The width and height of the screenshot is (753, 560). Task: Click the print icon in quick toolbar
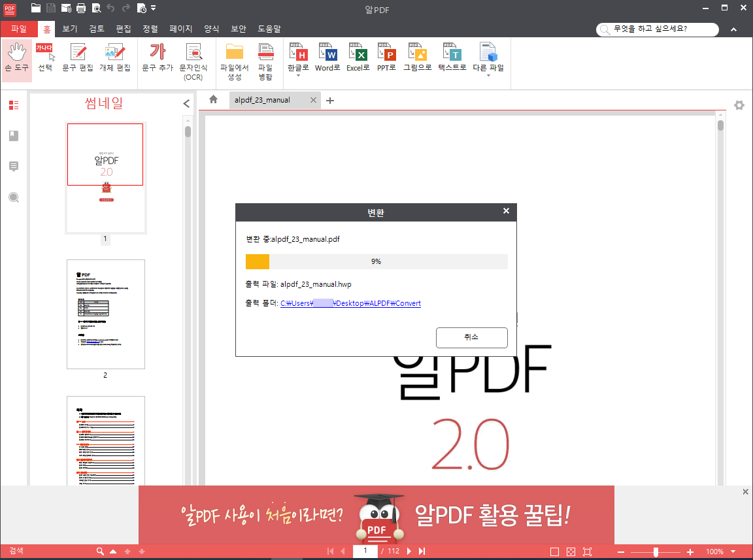point(81,8)
